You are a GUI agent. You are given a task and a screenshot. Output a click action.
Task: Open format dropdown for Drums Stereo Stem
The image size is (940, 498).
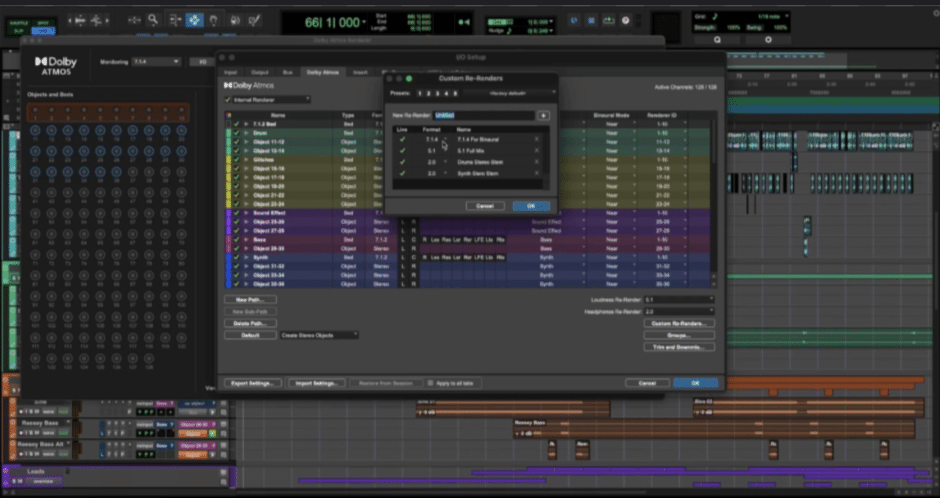coord(445,162)
